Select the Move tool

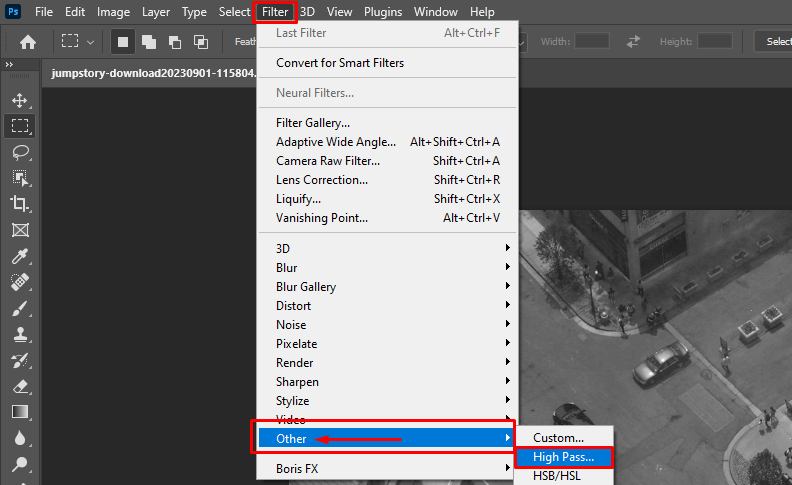(x=20, y=100)
